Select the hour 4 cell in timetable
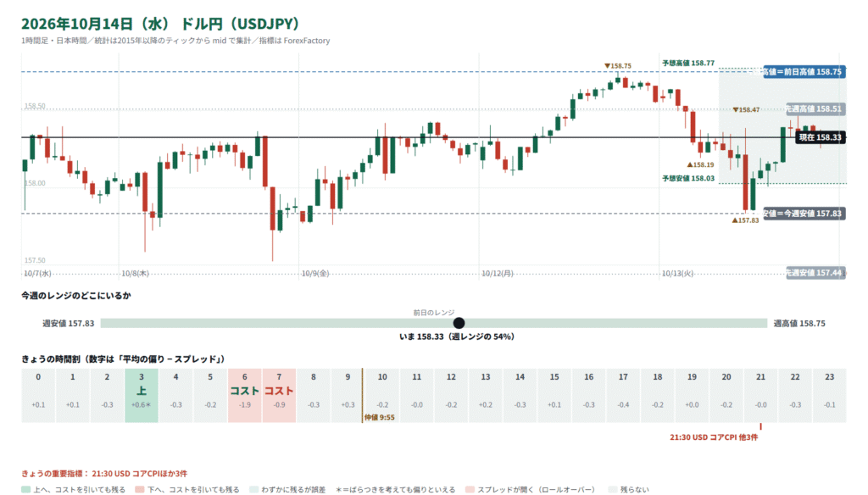The height and width of the screenshot is (495, 868). (176, 395)
